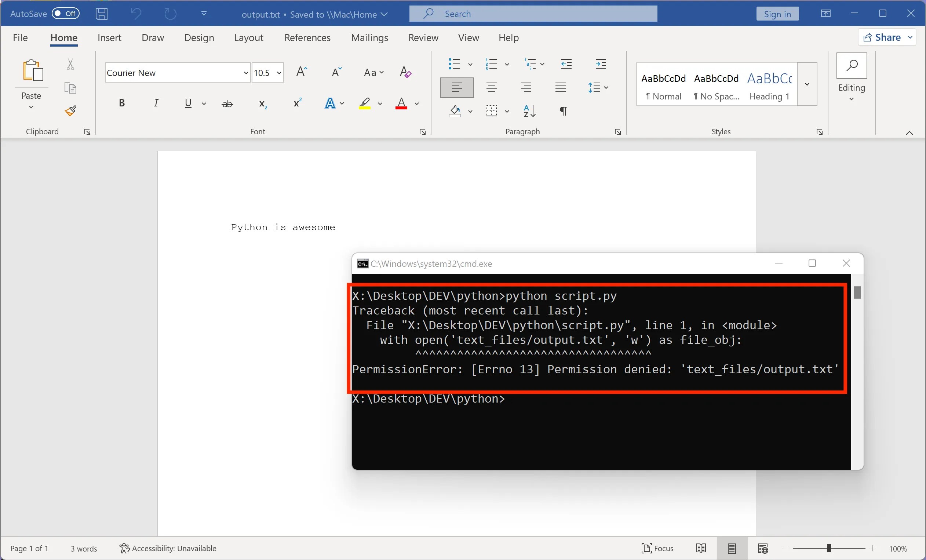This screenshot has width=926, height=560.
Task: Click the Sign in button
Action: [x=777, y=14]
